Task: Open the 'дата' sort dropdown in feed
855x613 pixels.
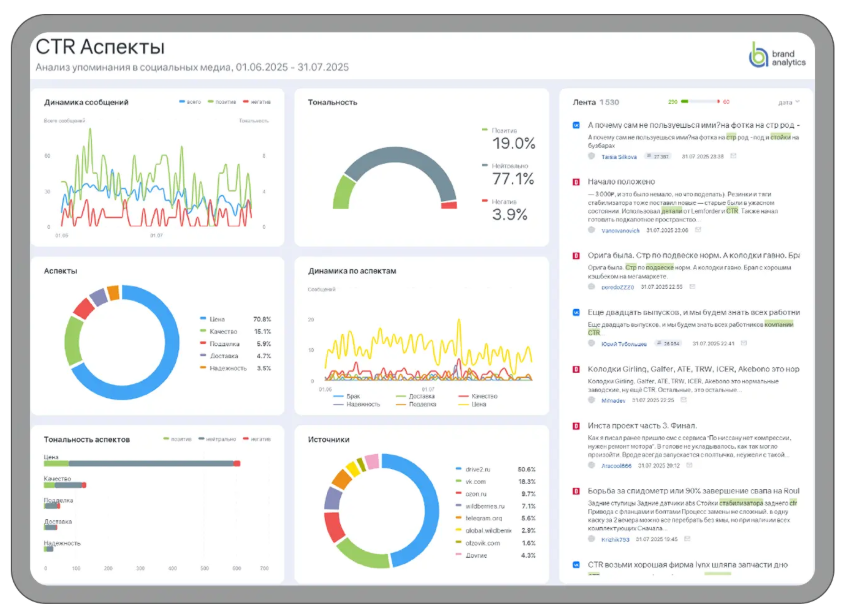Action: click(x=789, y=102)
